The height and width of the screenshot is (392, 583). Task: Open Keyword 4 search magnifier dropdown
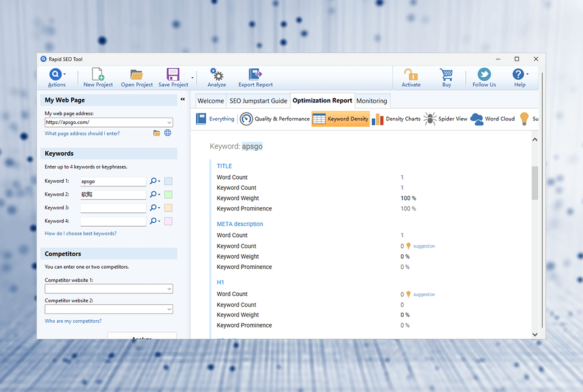point(155,221)
